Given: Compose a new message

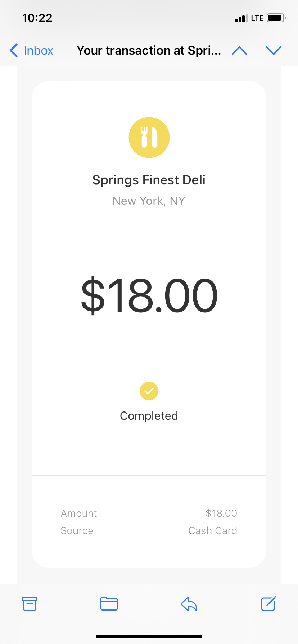Looking at the screenshot, I should pos(268,604).
